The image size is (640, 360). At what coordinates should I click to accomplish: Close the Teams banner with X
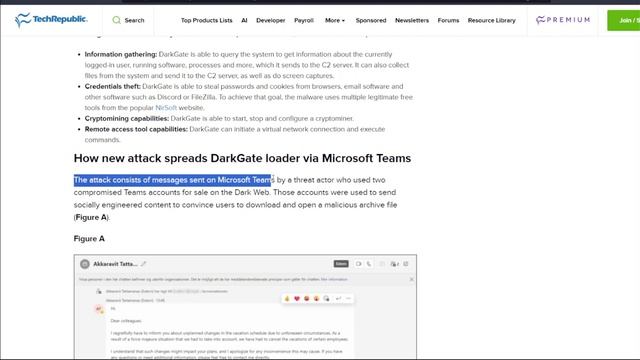coord(411,280)
